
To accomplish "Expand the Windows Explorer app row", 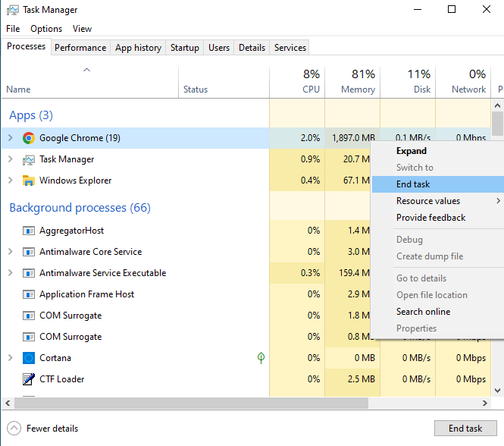I will click(11, 181).
